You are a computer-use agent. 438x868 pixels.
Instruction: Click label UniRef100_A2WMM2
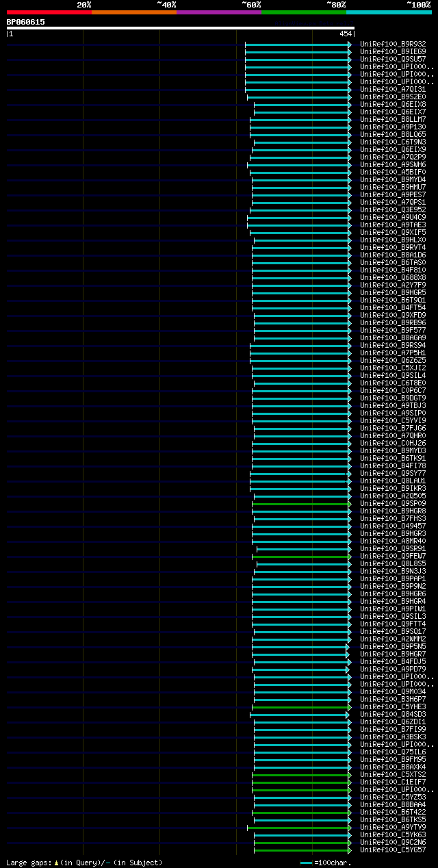pos(393,639)
